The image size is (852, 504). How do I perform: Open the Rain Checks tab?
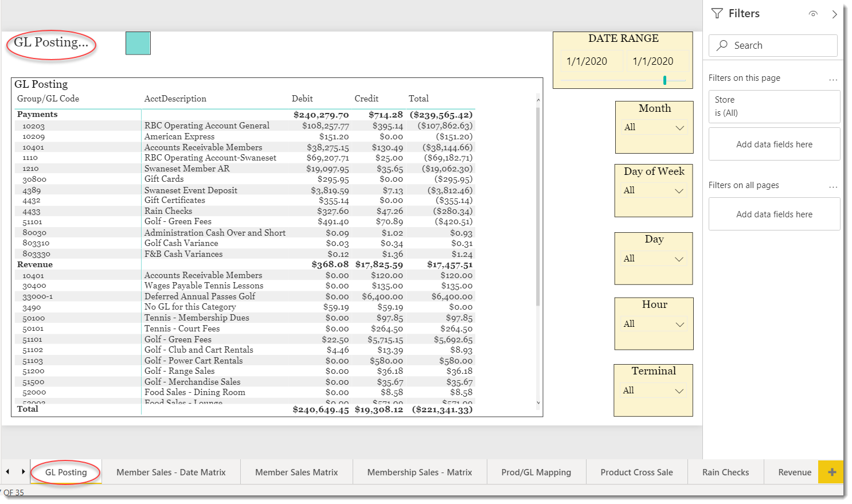(725, 472)
